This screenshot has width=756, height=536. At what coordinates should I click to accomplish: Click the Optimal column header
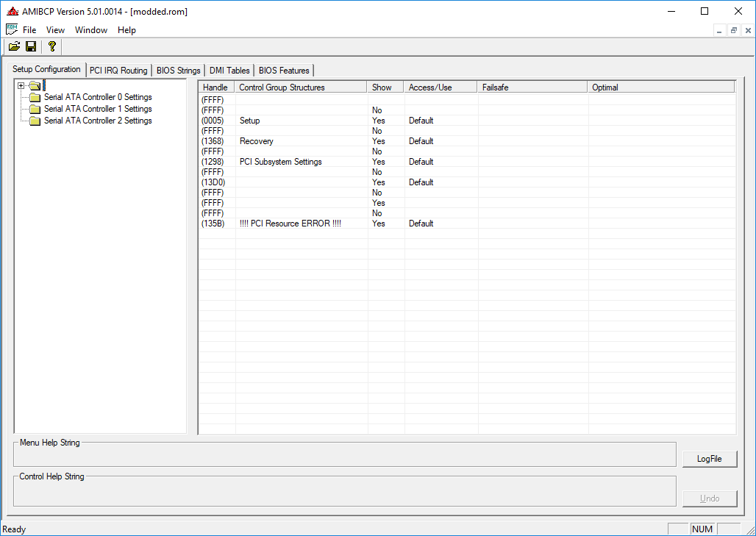(661, 87)
